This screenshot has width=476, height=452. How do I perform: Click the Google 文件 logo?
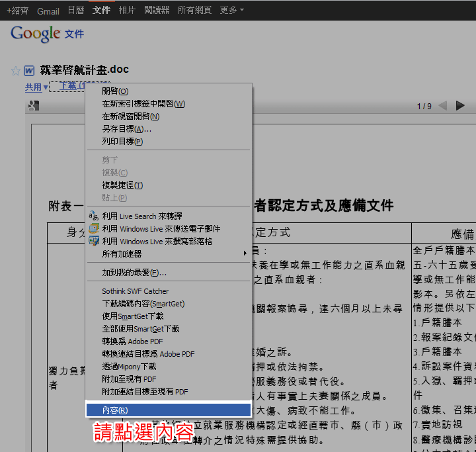pyautogui.click(x=47, y=34)
